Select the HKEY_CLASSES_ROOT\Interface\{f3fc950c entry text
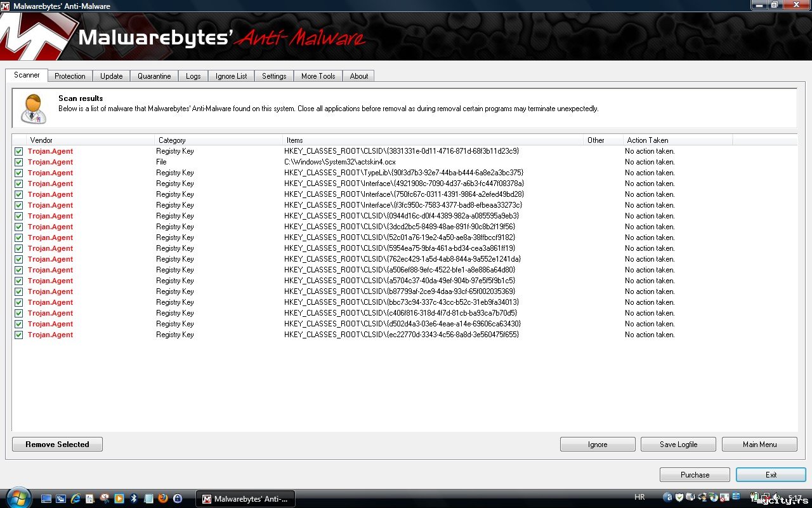812x508 pixels. click(403, 205)
